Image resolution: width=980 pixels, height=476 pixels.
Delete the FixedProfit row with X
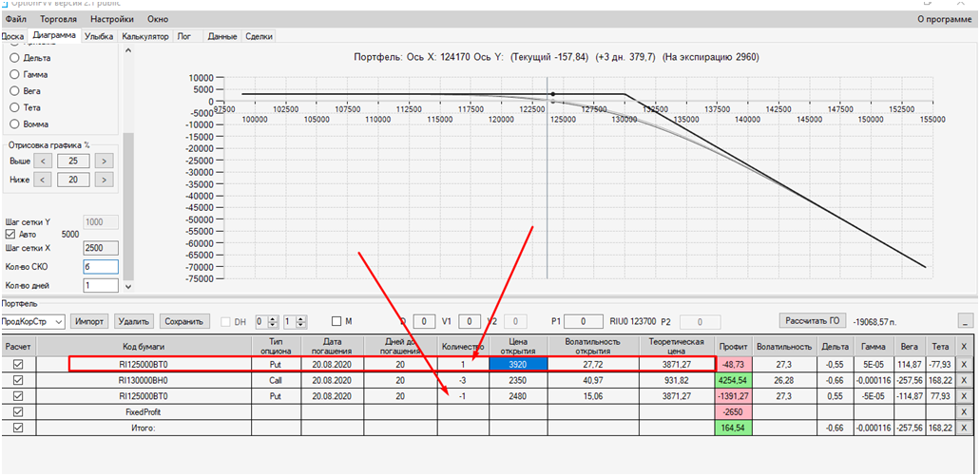964,411
